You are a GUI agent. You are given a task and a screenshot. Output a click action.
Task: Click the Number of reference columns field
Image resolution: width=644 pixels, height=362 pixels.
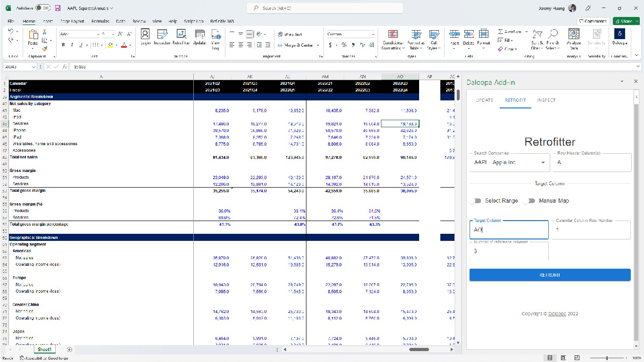[509, 251]
